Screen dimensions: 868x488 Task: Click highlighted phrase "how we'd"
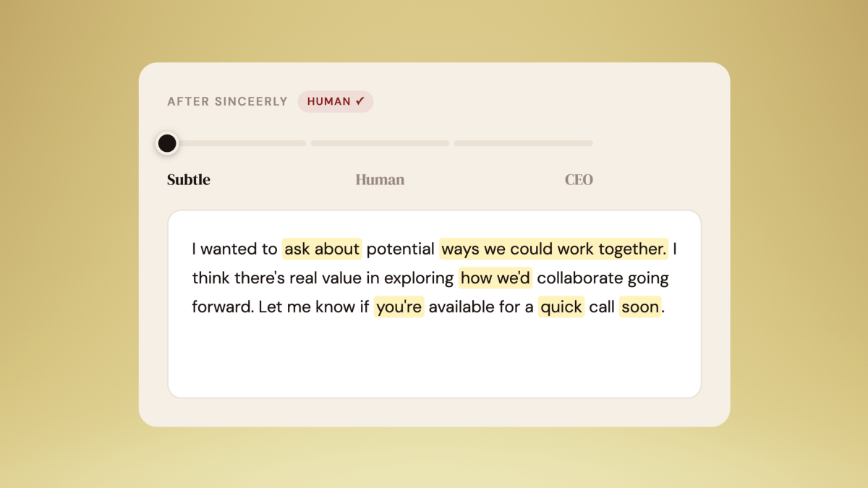[x=495, y=278]
